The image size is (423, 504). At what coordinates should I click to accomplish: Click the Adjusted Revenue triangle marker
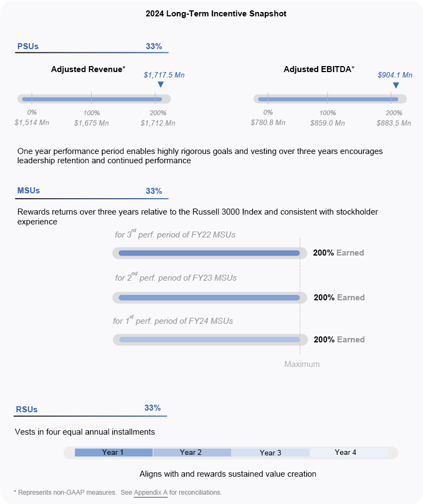(160, 85)
